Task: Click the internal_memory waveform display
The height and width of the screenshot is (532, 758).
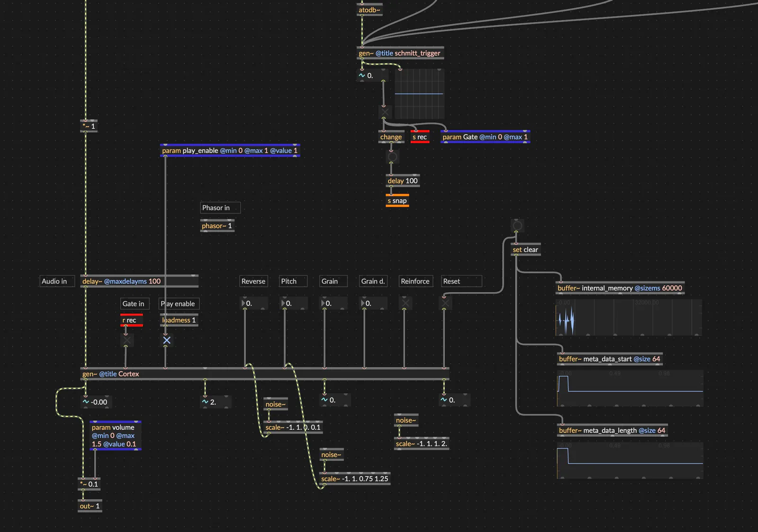Action: pos(629,317)
